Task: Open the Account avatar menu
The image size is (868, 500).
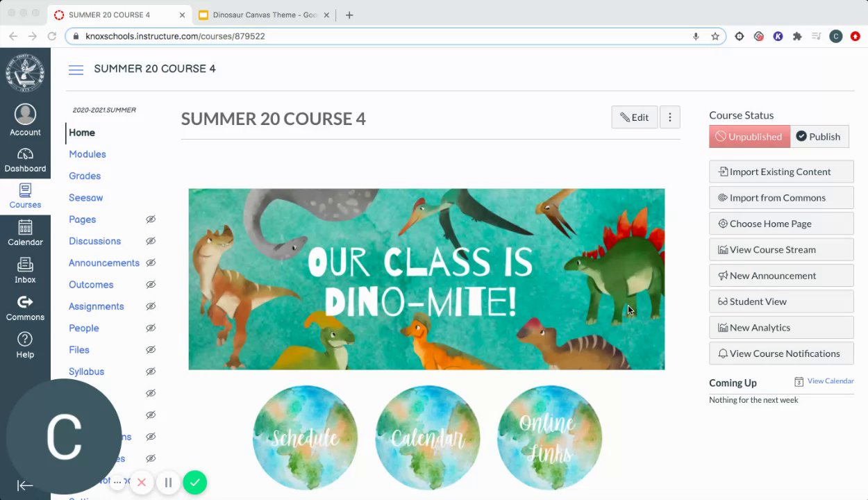Action: coord(25,120)
